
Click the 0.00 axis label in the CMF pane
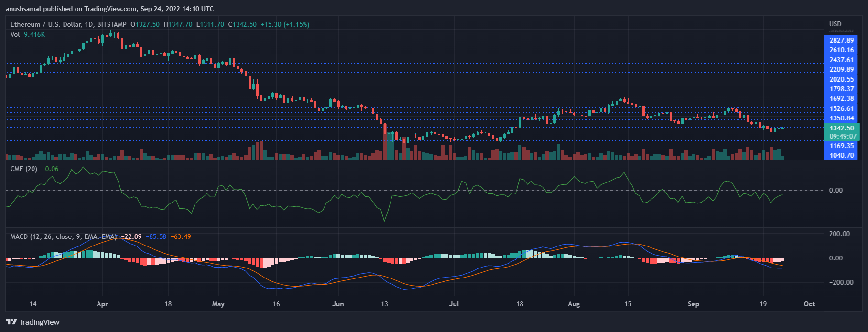click(x=835, y=190)
